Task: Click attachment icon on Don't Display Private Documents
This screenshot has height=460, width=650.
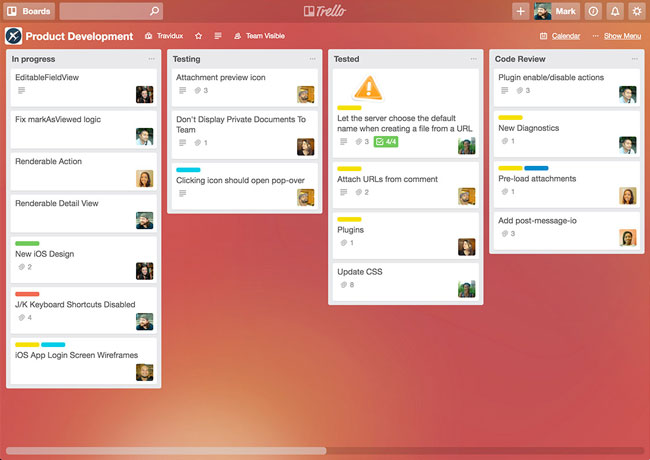Action: point(198,143)
